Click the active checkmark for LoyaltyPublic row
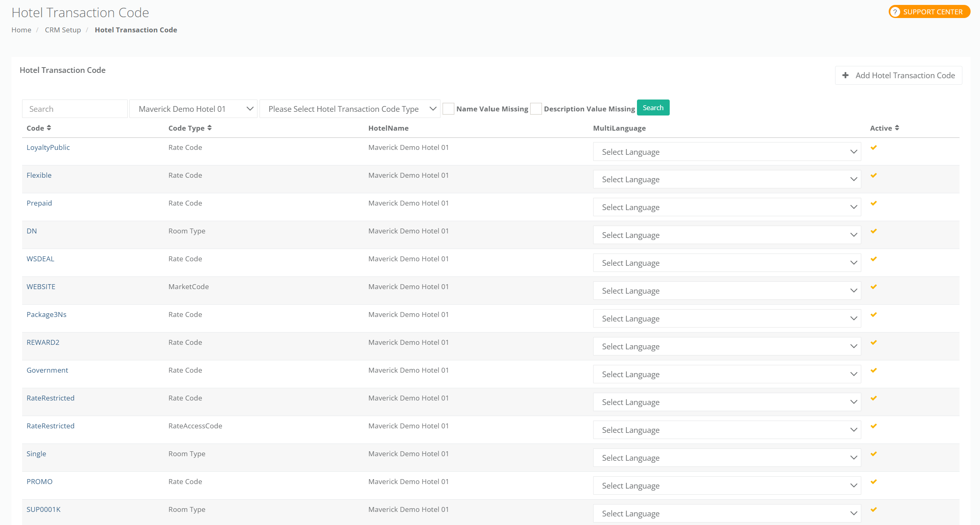The image size is (980, 525). (874, 147)
